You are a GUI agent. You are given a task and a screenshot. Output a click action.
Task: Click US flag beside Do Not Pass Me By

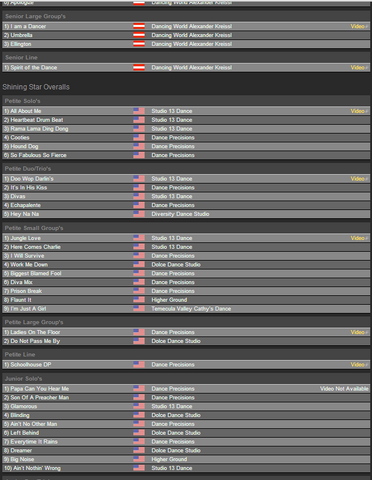[x=139, y=341]
